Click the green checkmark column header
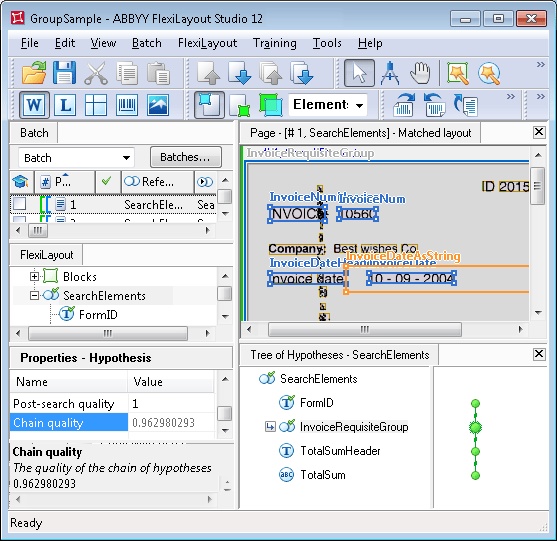Screen dimensions: 557x541 coord(107,182)
